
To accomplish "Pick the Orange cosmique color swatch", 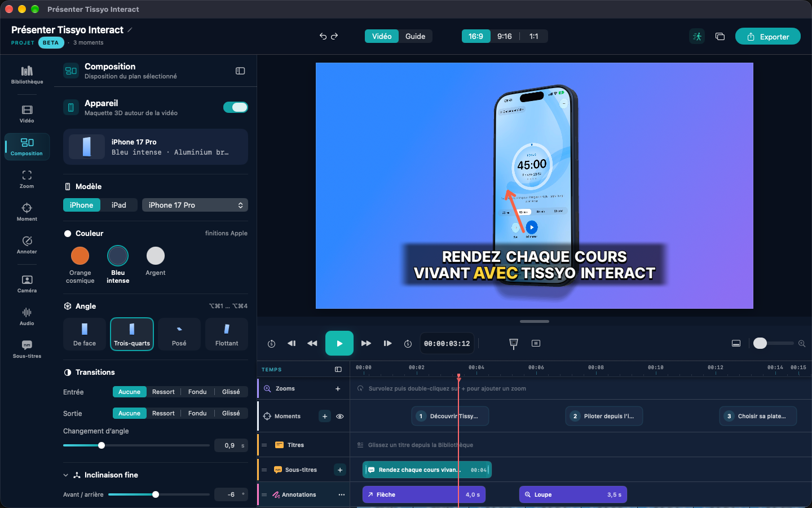I will [x=80, y=265].
